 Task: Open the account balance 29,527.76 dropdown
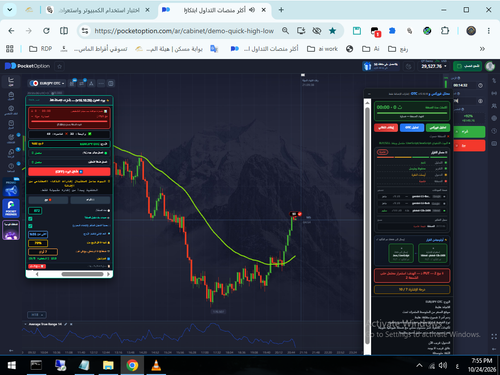click(x=433, y=66)
